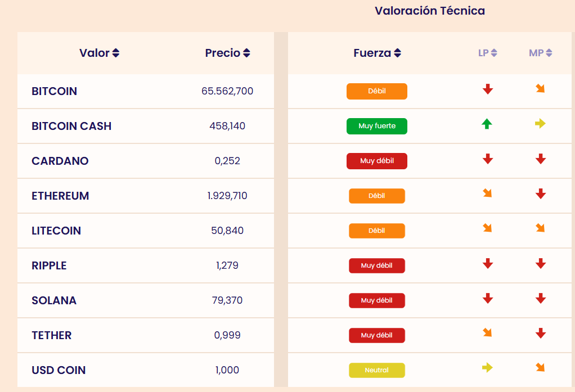Open the CARDANO asset link
This screenshot has width=575, height=392.
(60, 161)
